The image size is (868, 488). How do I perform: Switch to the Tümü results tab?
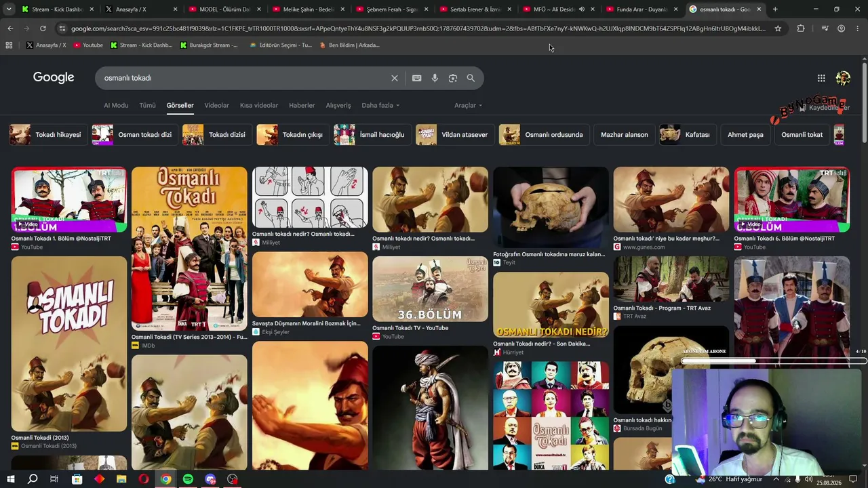[x=147, y=106]
